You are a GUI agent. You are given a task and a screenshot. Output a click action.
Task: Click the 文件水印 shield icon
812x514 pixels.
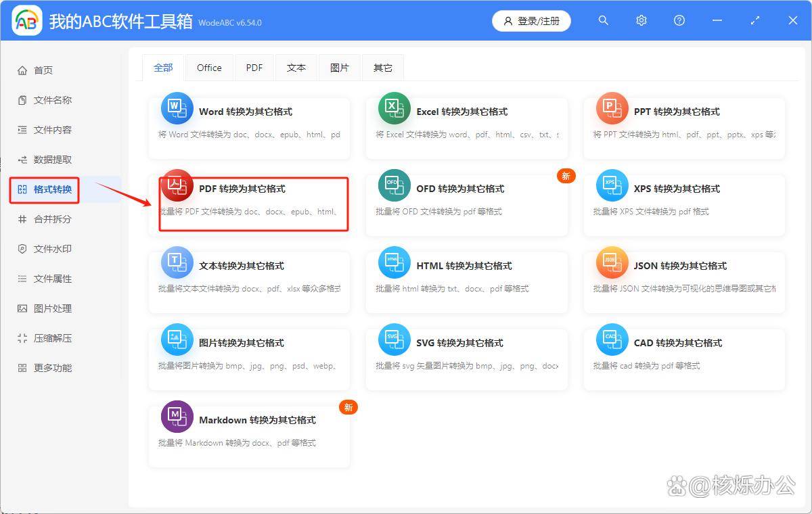coord(22,249)
